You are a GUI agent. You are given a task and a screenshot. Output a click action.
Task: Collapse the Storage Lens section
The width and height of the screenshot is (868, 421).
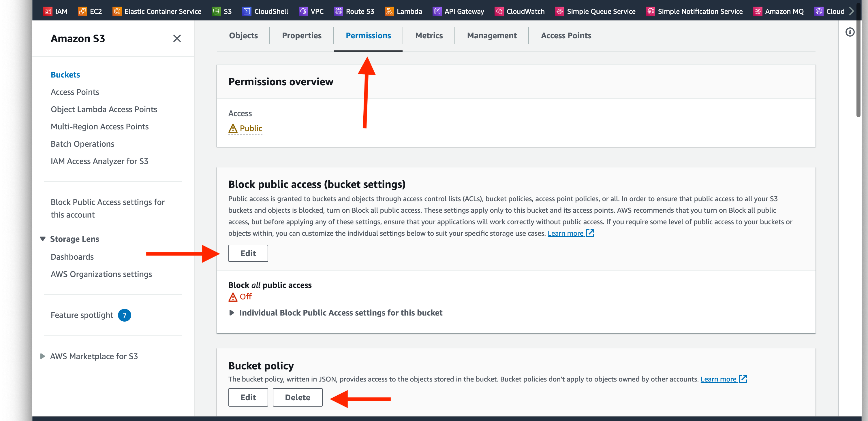[42, 239]
